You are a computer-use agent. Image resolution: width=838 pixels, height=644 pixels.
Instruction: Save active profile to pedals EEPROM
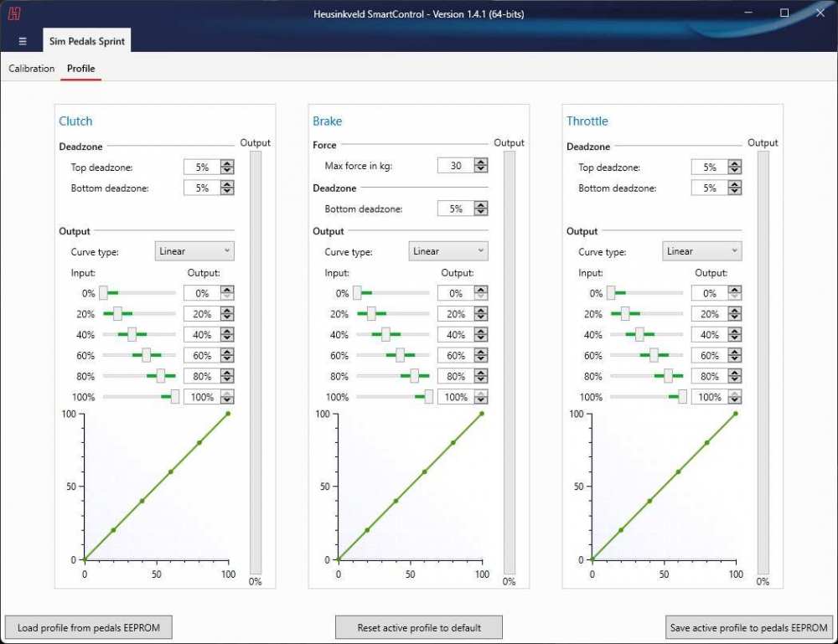(x=748, y=627)
